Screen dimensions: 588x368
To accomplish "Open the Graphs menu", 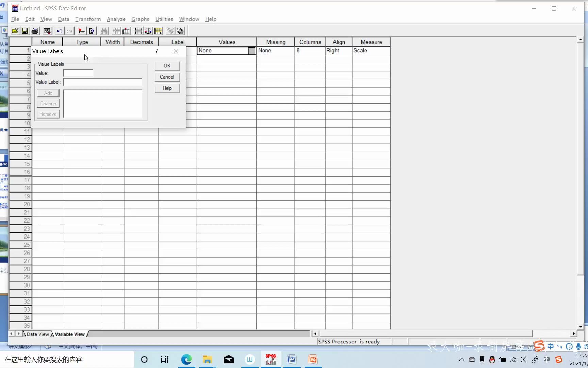I will tap(140, 19).
